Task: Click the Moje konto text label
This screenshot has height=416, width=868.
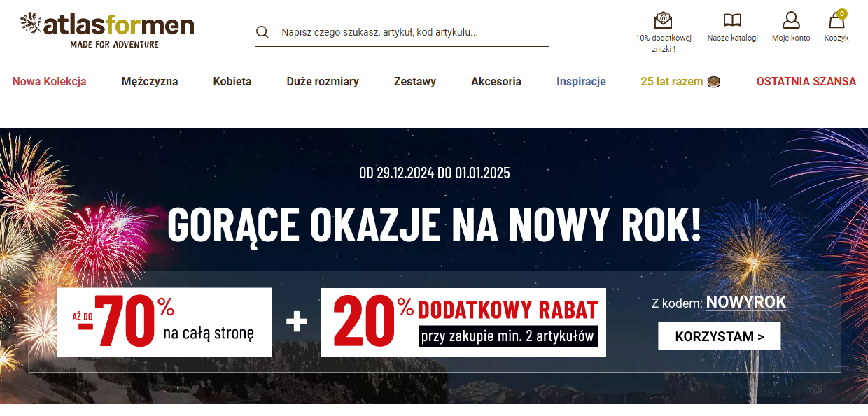Action: pos(791,38)
